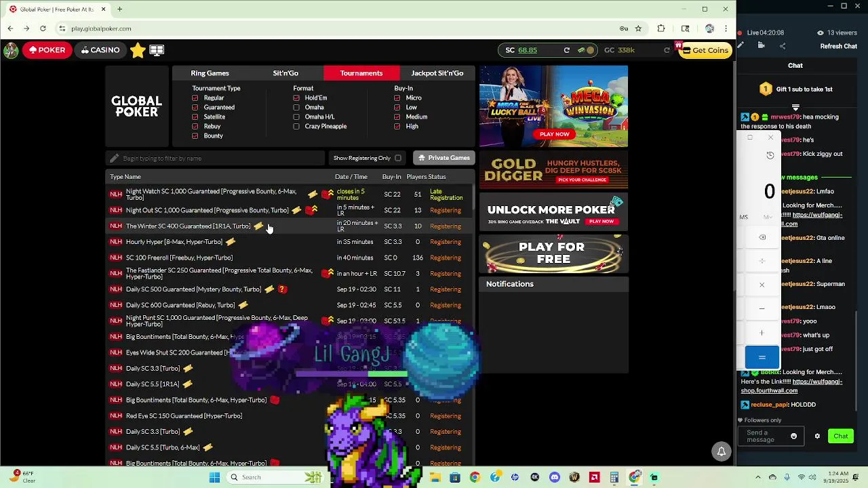Open the Calculator memory dropdown M
Screen dimensions: 868x488
coord(768,217)
